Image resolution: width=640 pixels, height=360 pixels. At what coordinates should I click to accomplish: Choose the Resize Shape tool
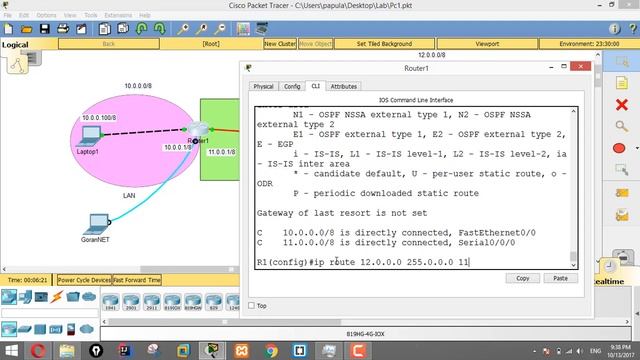(622, 169)
